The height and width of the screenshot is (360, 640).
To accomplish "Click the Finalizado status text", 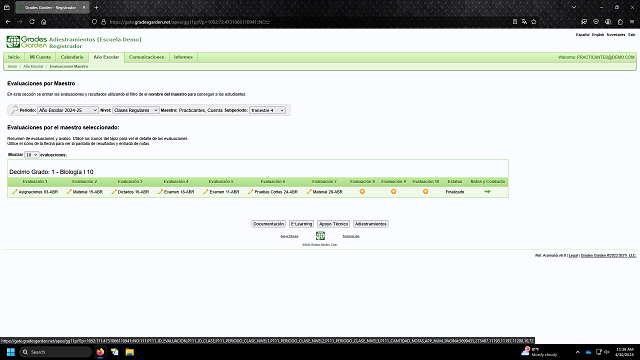I will (455, 192).
